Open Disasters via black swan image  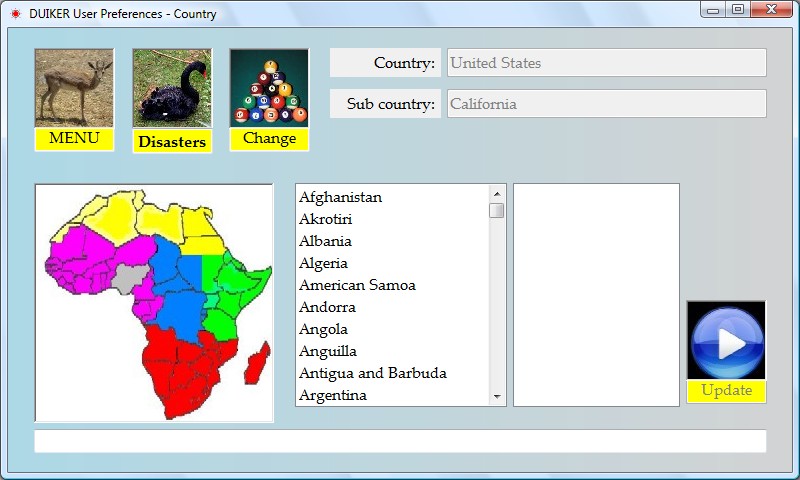click(x=172, y=88)
